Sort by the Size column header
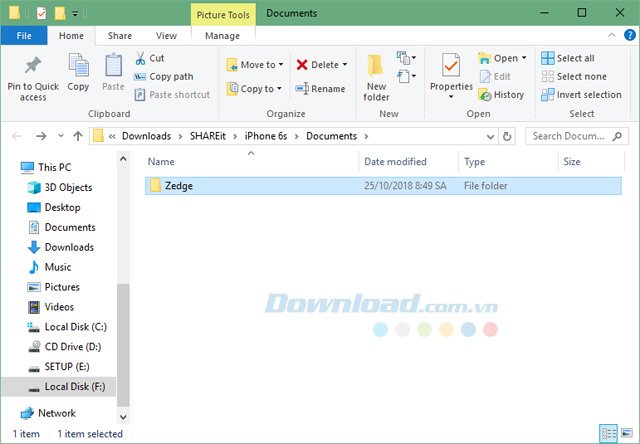This screenshot has width=640, height=444. coord(591,162)
